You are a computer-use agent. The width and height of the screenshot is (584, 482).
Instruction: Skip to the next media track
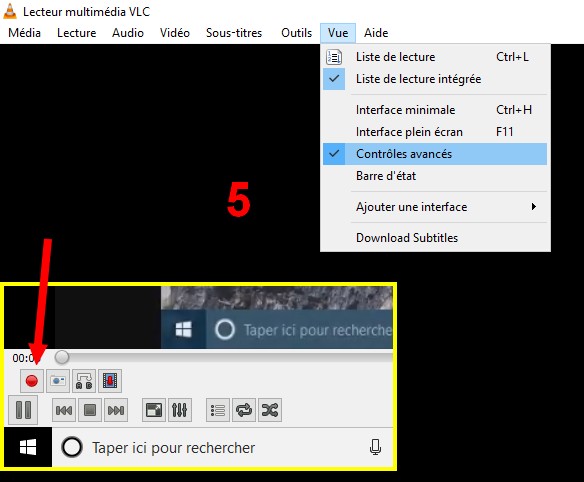[116, 410]
